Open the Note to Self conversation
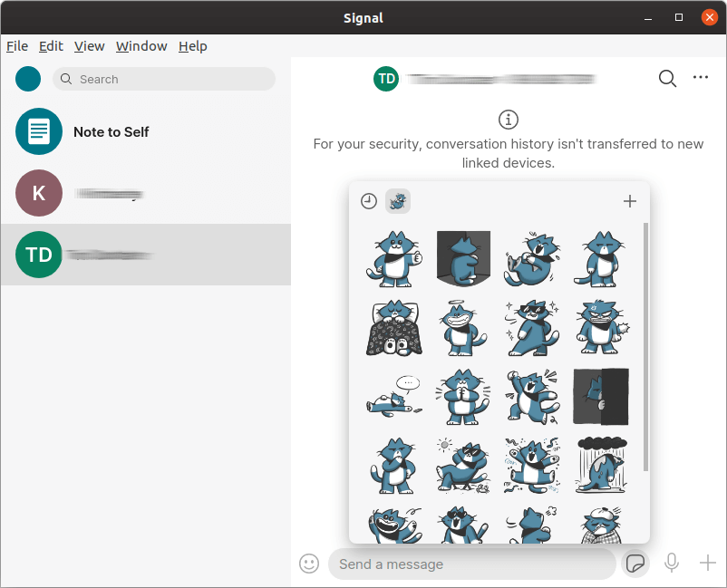Viewport: 727px width, 588px height. coord(146,131)
